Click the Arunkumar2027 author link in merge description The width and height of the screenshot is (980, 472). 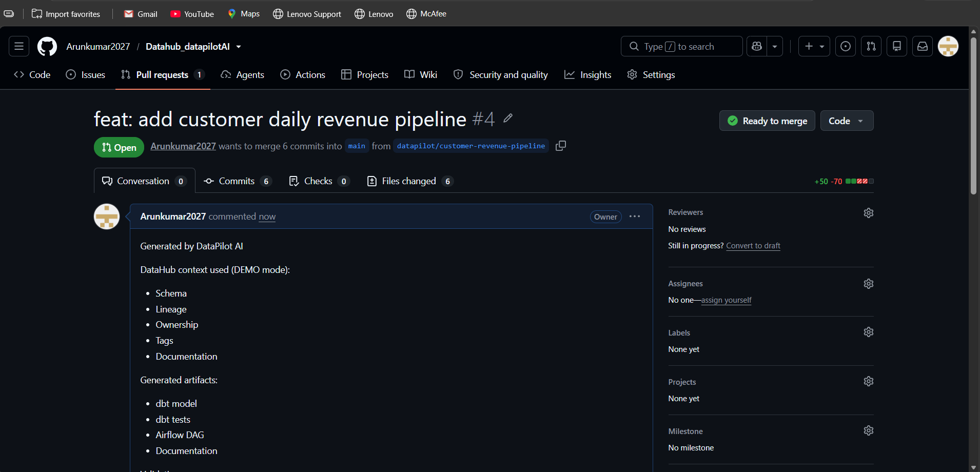(183, 146)
